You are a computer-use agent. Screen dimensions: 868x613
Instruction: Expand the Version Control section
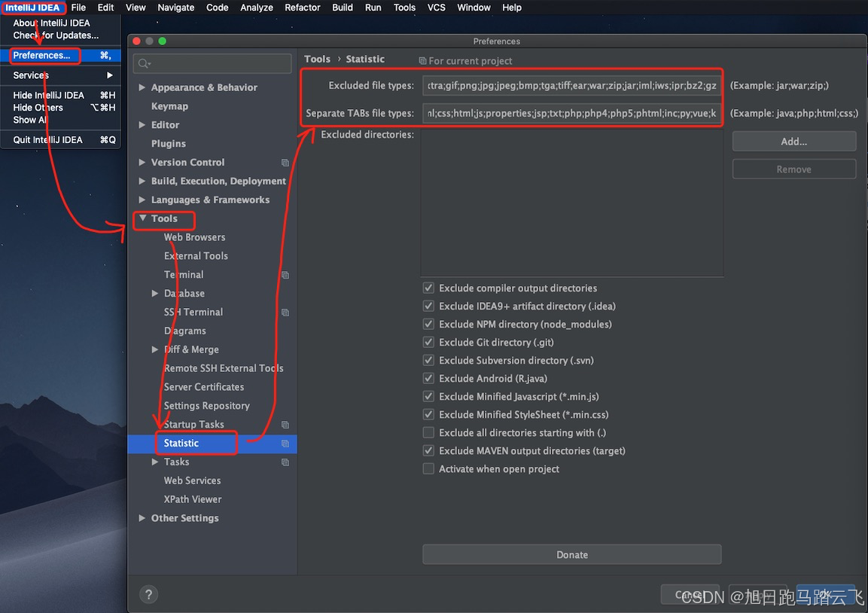142,162
